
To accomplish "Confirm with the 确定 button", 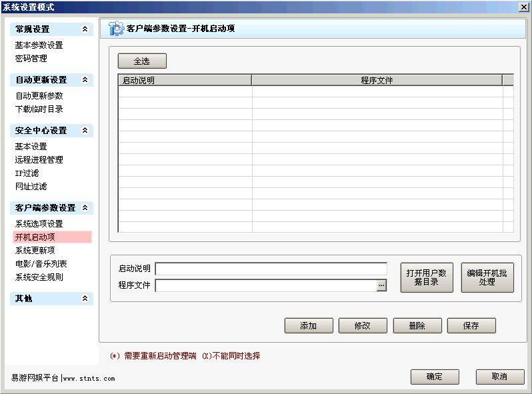I will (435, 377).
